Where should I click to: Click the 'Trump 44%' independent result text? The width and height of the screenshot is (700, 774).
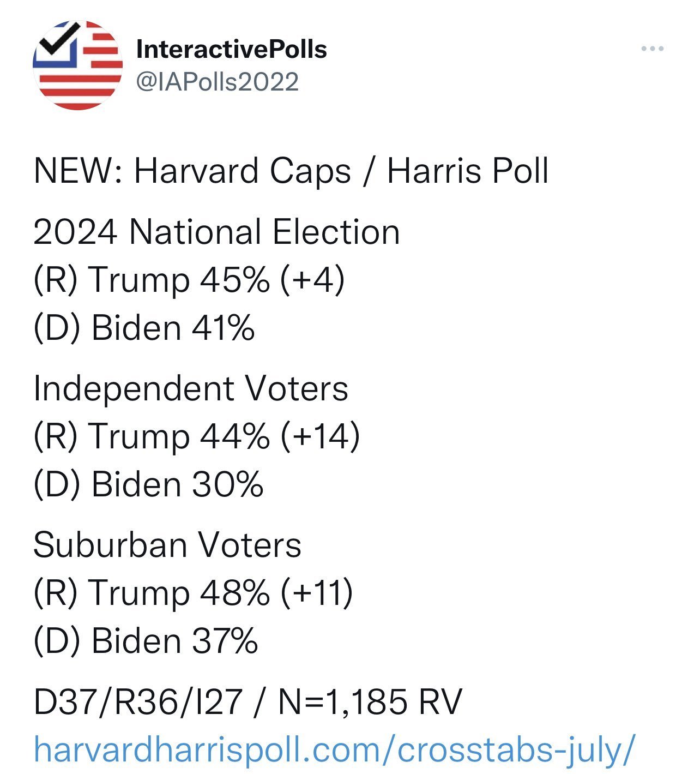pos(179,436)
